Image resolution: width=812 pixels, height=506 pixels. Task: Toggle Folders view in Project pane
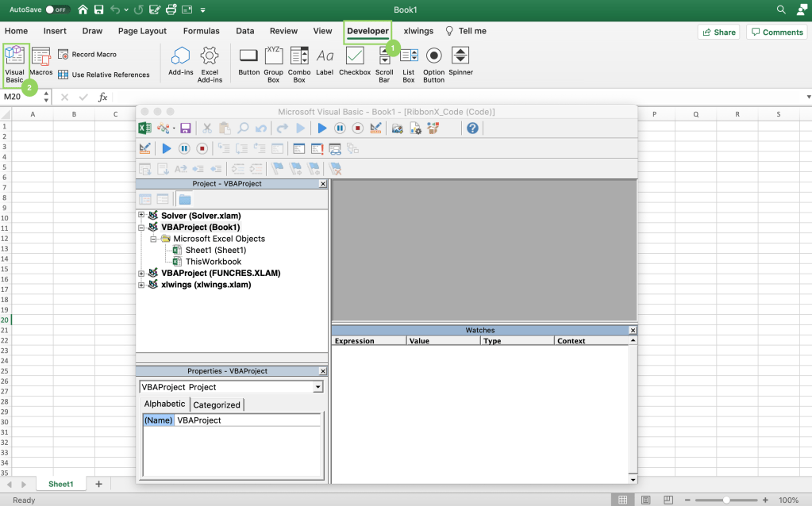(x=184, y=199)
